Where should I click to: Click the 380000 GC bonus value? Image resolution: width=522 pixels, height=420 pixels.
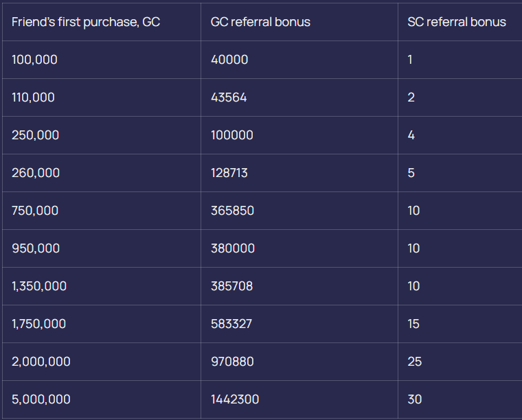[232, 248]
